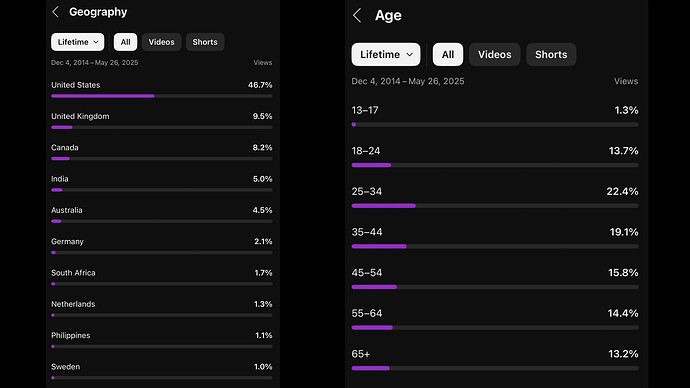This screenshot has height=388, width=690.
Task: Filter Age stats by Videos
Action: click(x=495, y=55)
